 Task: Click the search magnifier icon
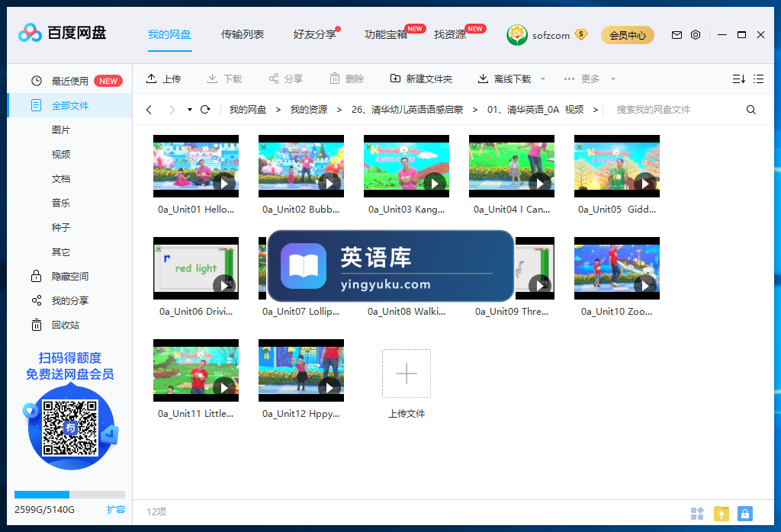coord(751,110)
